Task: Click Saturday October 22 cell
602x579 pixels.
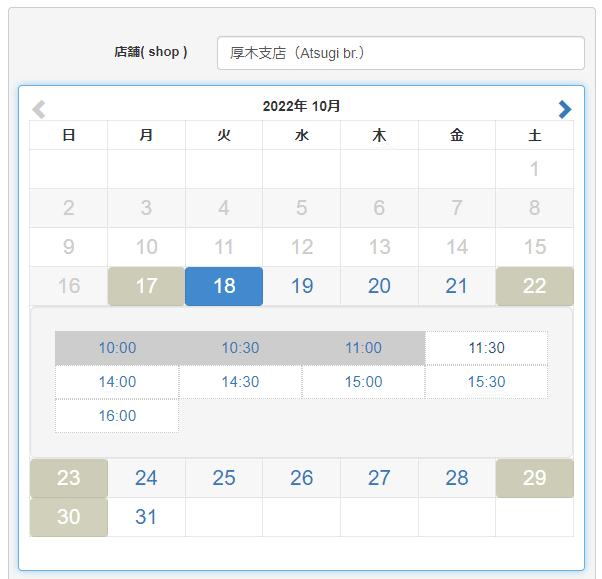Action: click(535, 286)
